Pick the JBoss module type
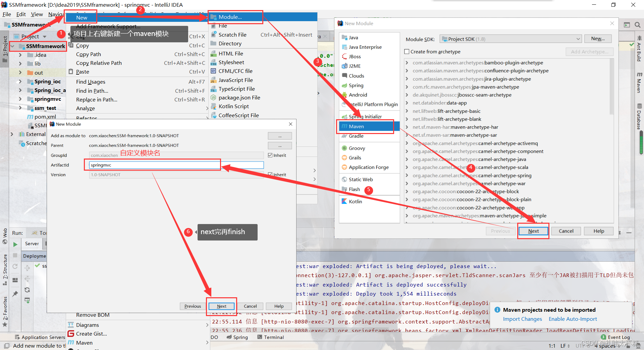 (355, 56)
